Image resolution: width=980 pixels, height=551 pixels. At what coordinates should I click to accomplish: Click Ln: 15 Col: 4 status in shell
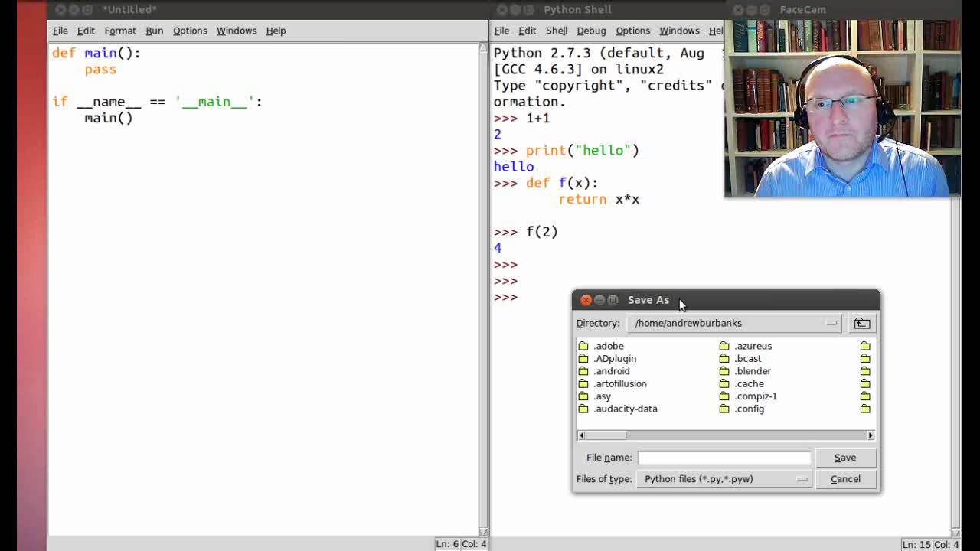click(x=930, y=544)
